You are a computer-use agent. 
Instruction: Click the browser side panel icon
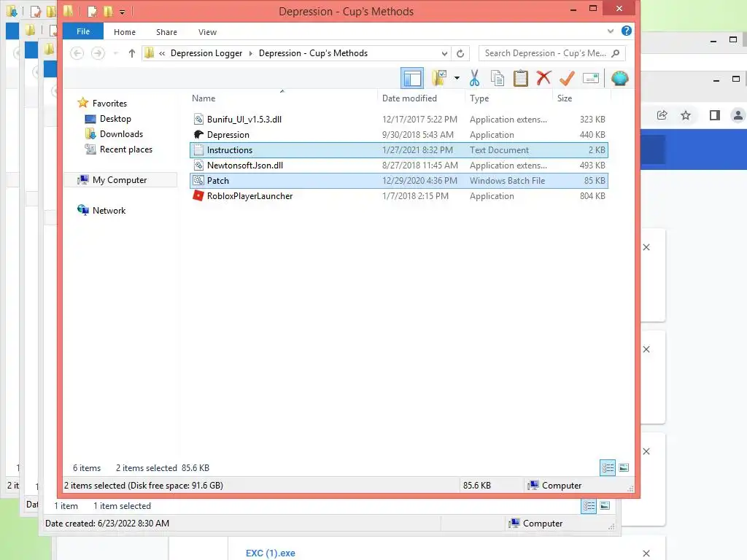[715, 115]
